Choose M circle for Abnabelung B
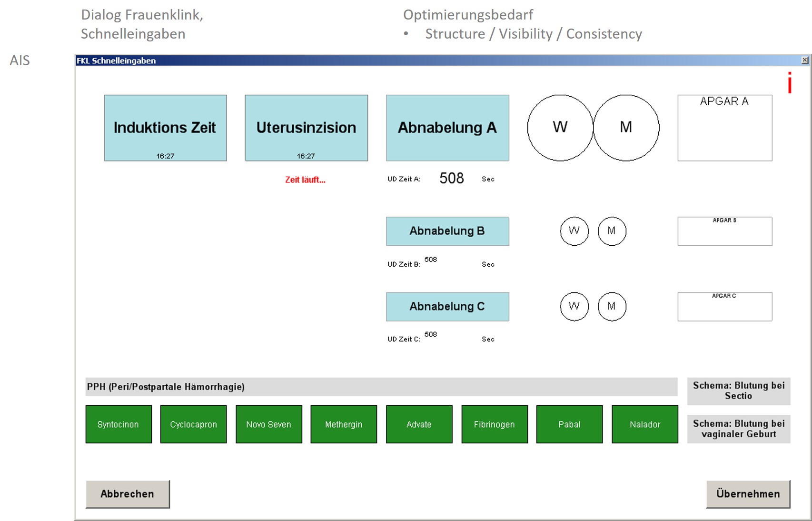The width and height of the screenshot is (812, 521). [x=612, y=231]
